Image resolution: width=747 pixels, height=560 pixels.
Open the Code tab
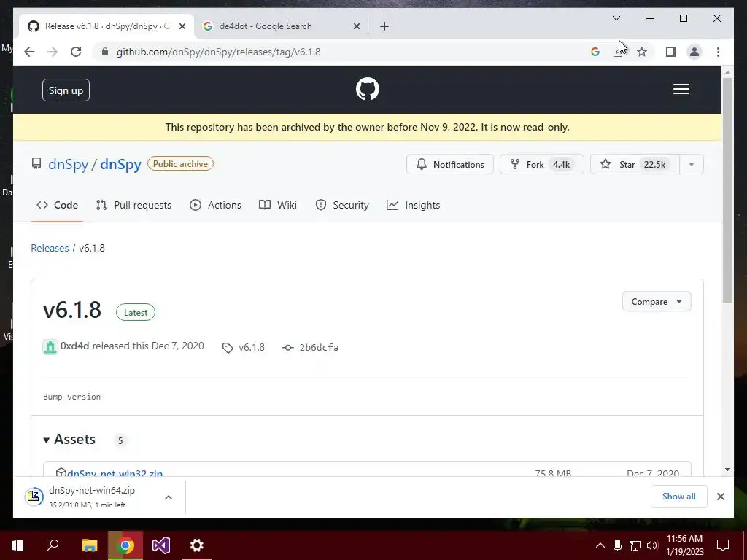pyautogui.click(x=57, y=205)
